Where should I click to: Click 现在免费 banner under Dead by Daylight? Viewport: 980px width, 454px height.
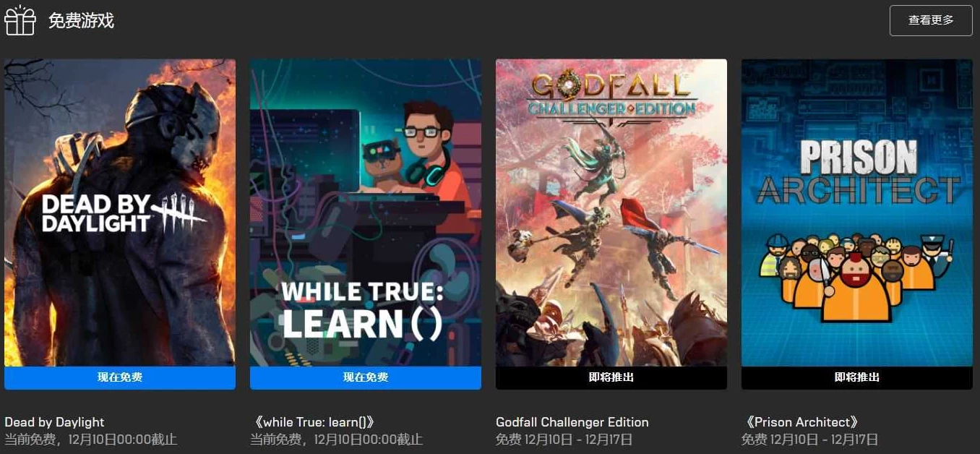pyautogui.click(x=120, y=377)
